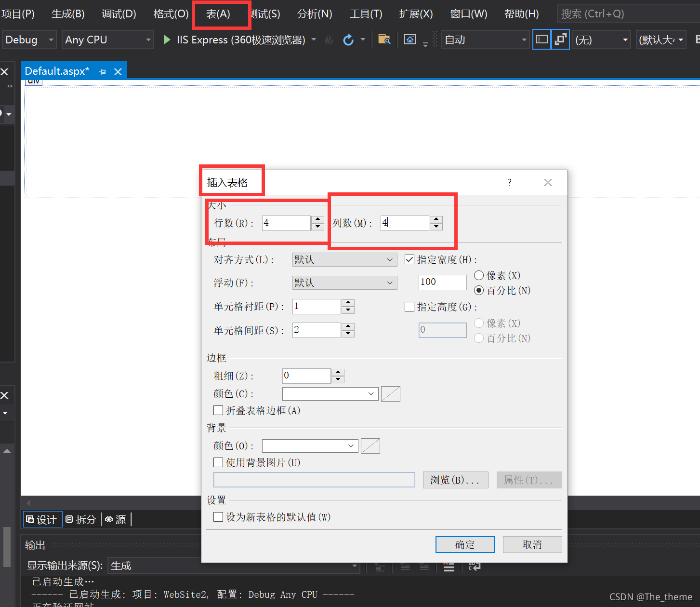Viewport: 700px width, 607px height.
Task: Switch to 拆分 view tab
Action: coord(81,519)
